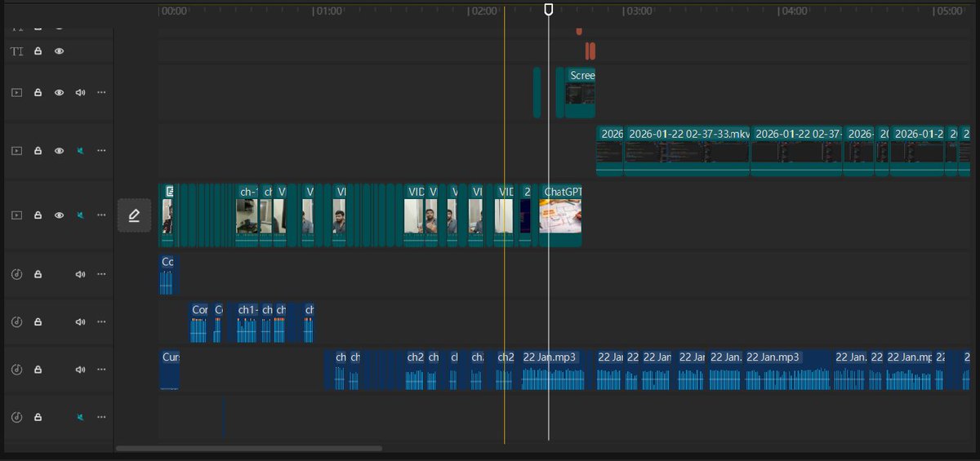The width and height of the screenshot is (980, 461).
Task: Lock the track with the mkv clips
Action: tap(38, 151)
